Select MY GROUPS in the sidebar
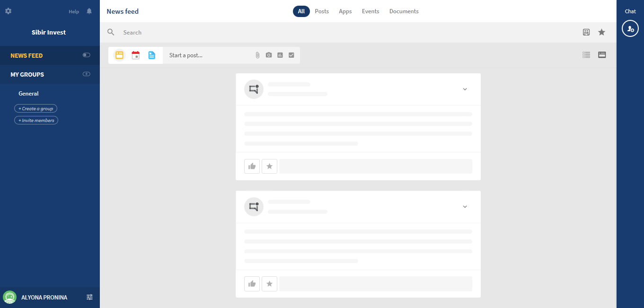This screenshot has height=308, width=644. (27, 74)
